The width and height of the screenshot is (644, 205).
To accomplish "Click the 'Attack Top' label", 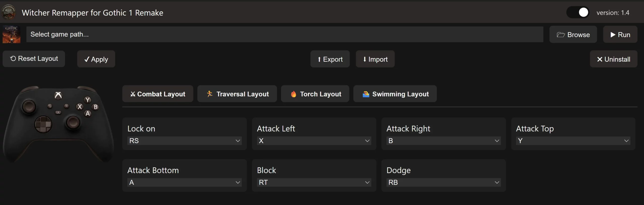I will pyautogui.click(x=535, y=129).
